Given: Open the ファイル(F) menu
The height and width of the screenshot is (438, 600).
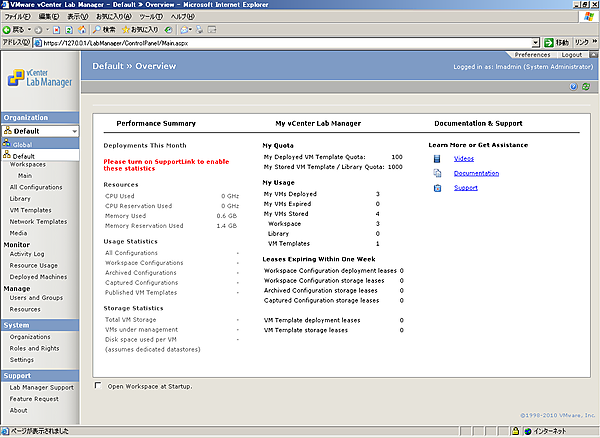Looking at the screenshot, I should click(x=19, y=17).
